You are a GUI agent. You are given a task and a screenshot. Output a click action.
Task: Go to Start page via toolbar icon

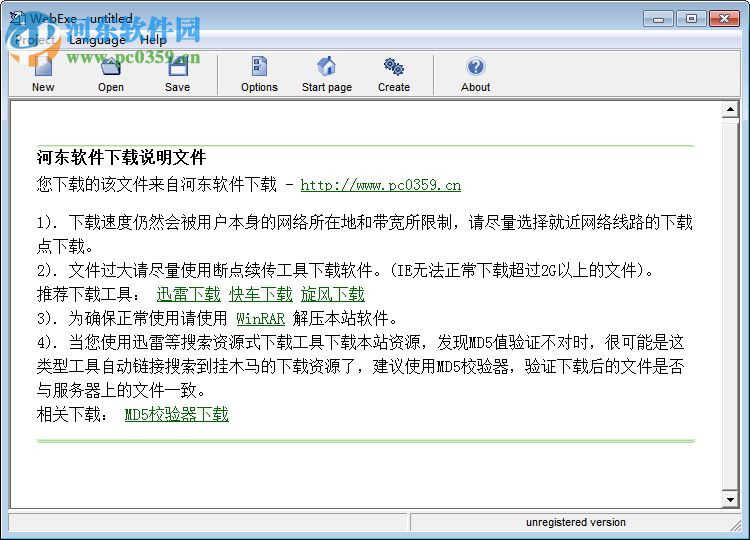point(327,66)
